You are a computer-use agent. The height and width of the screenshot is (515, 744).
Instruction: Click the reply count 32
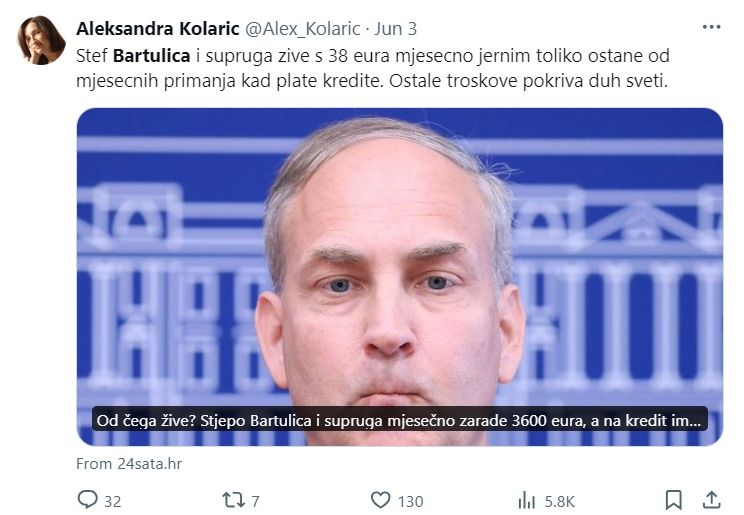coord(112,501)
